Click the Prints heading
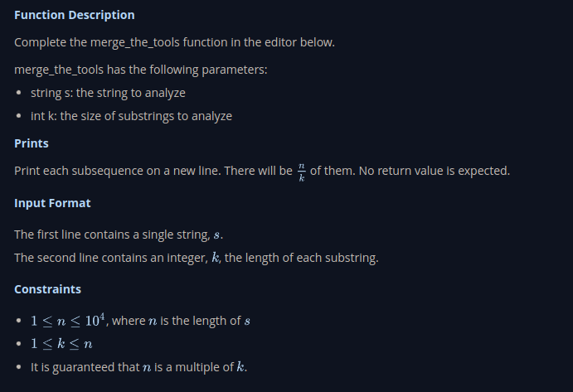This screenshot has height=392, width=573. (32, 143)
